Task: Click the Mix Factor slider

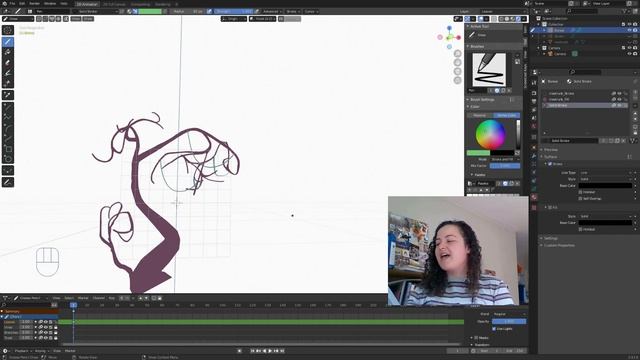Action: click(x=505, y=166)
